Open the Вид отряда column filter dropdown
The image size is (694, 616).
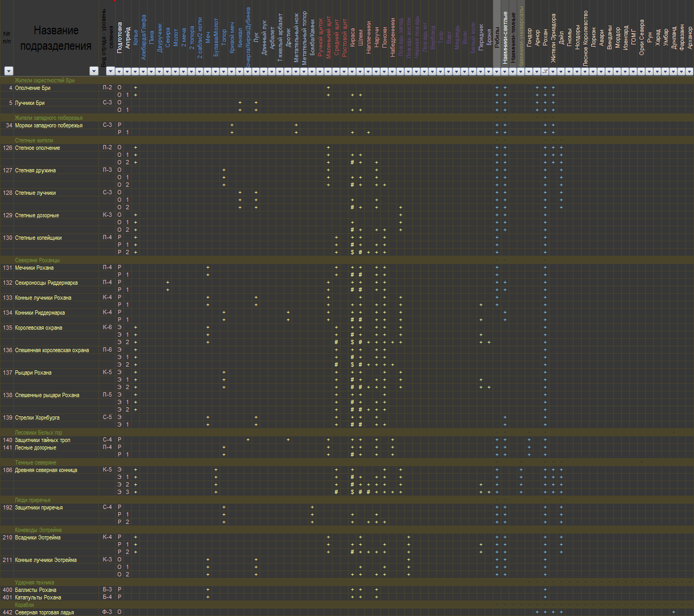pos(111,71)
